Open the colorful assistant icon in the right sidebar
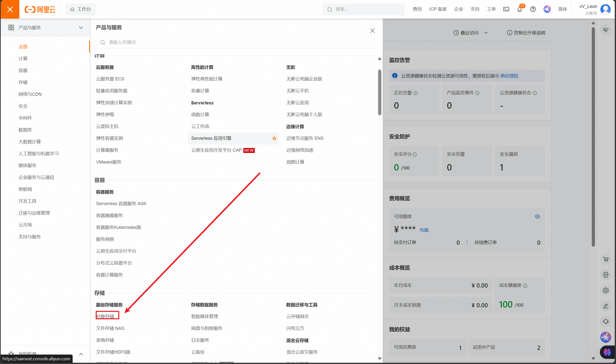 click(606, 337)
